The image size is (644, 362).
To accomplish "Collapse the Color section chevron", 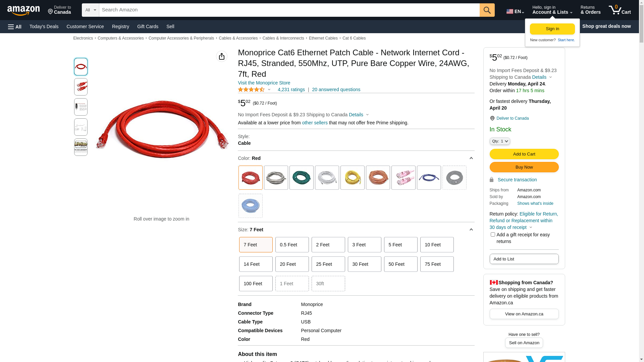I will tap(471, 158).
